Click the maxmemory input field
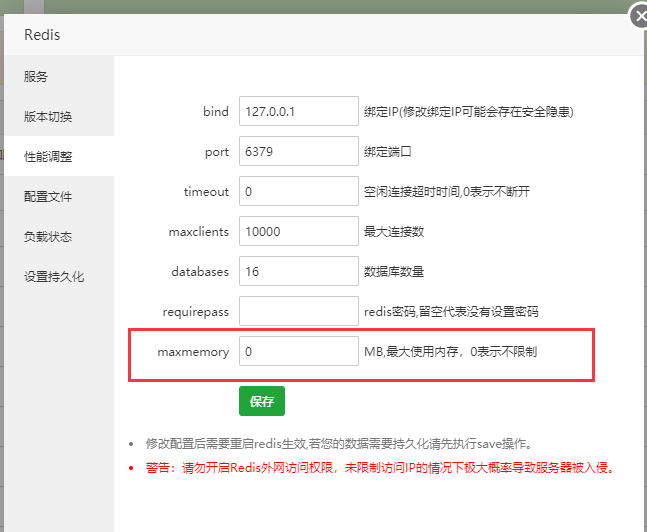Image resolution: width=647 pixels, height=532 pixels. tap(299, 351)
